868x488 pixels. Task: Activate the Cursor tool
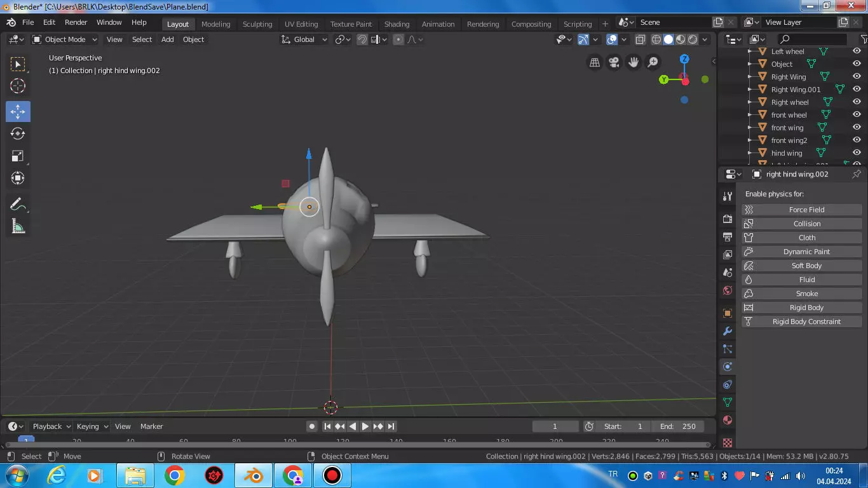pyautogui.click(x=18, y=86)
